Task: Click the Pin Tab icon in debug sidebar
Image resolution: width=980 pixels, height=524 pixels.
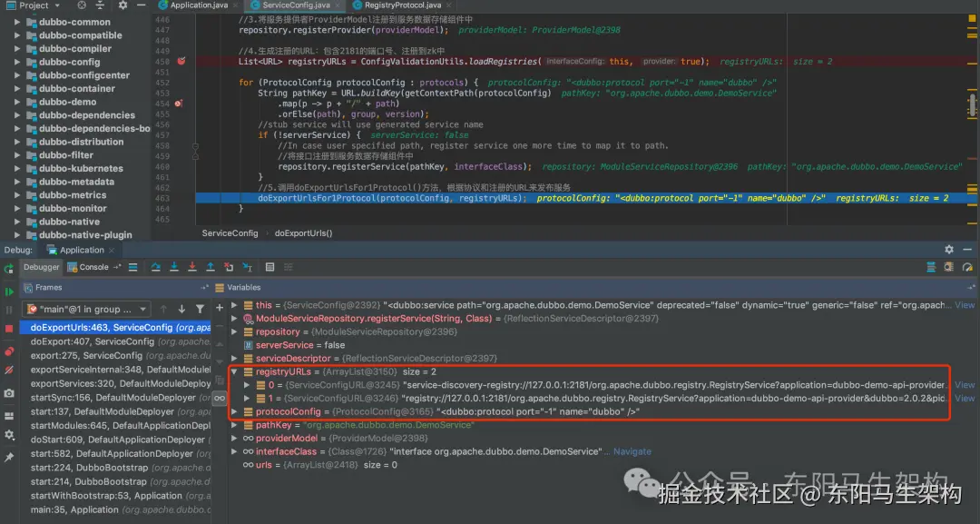Action: [9, 457]
